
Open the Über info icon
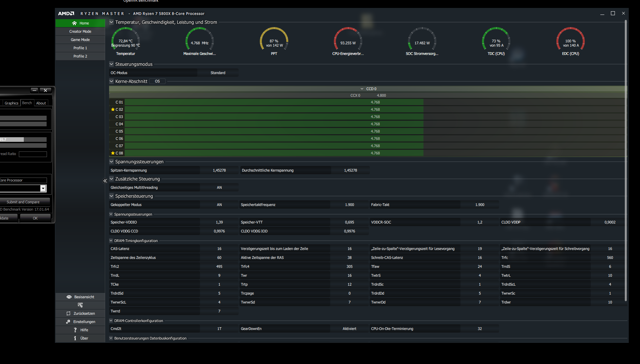(x=75, y=338)
